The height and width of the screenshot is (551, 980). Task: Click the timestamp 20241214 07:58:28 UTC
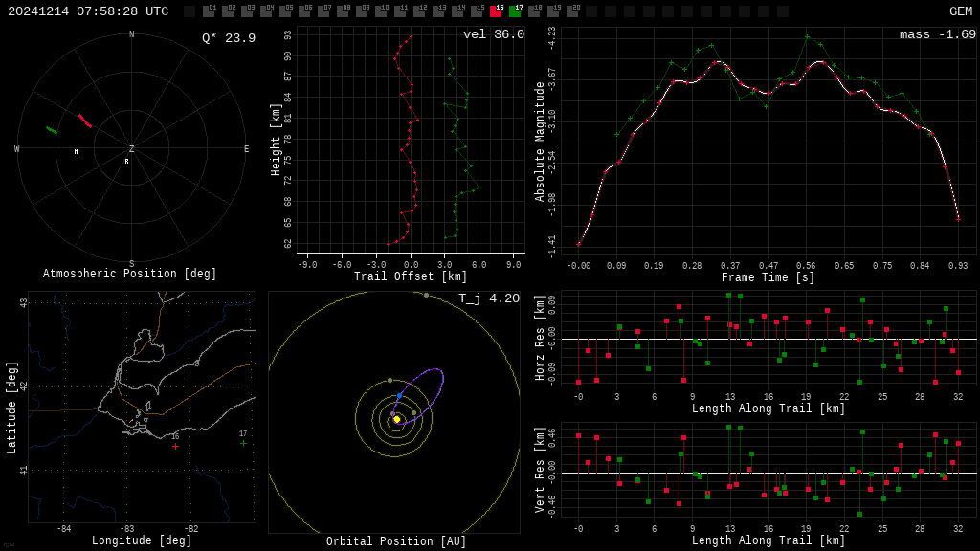[x=88, y=11]
